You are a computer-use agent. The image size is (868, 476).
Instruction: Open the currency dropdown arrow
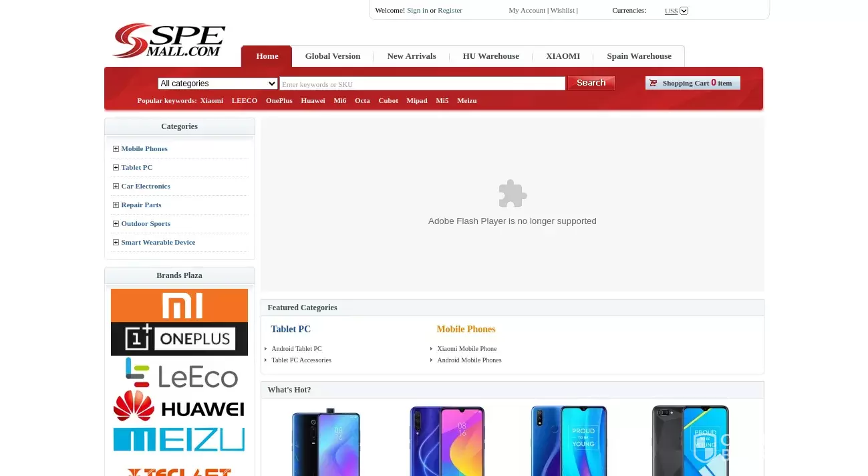click(684, 11)
